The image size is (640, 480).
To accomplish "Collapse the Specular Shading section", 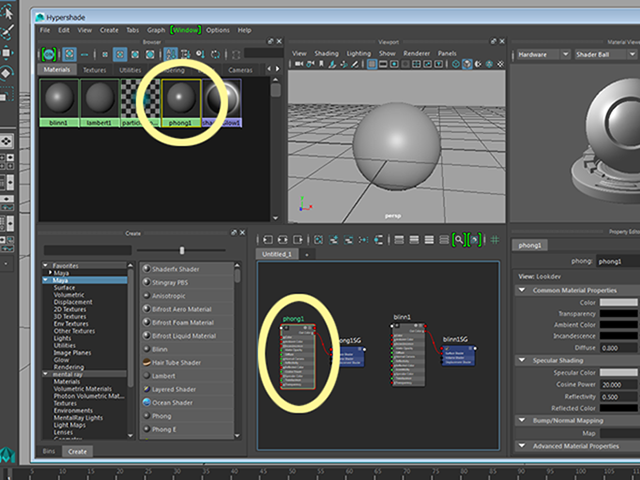I will 522,360.
